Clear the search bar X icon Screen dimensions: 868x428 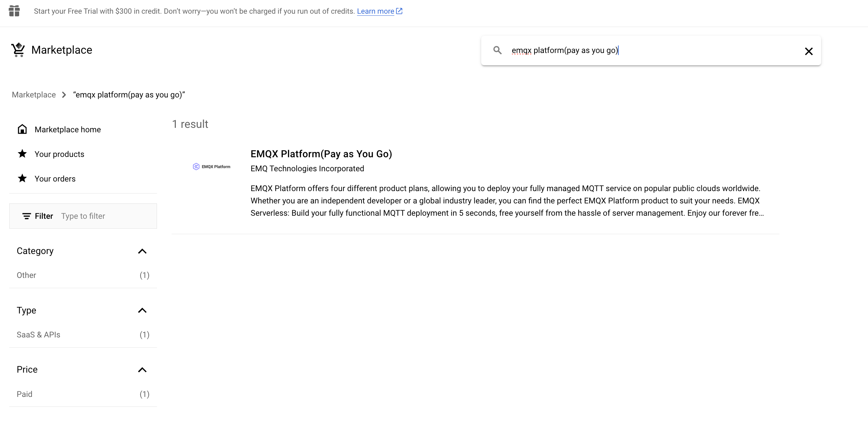tap(808, 50)
